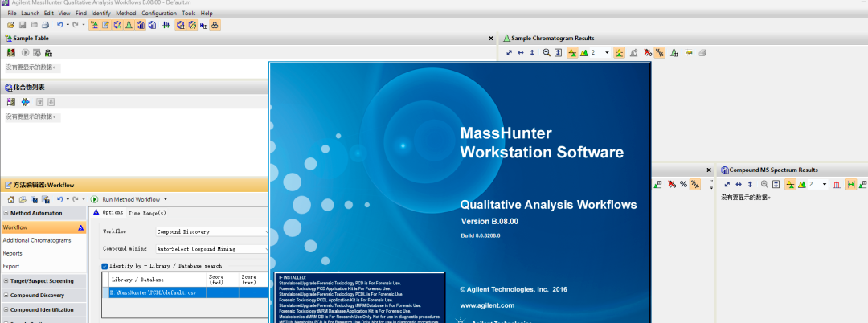Click the green printer-like icon in Sample Table toolbar
Viewport: 868px width, 323px height.
49,53
